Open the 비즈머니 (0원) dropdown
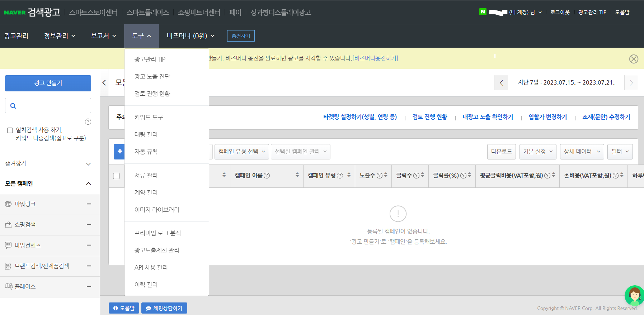The width and height of the screenshot is (644, 315). 191,36
